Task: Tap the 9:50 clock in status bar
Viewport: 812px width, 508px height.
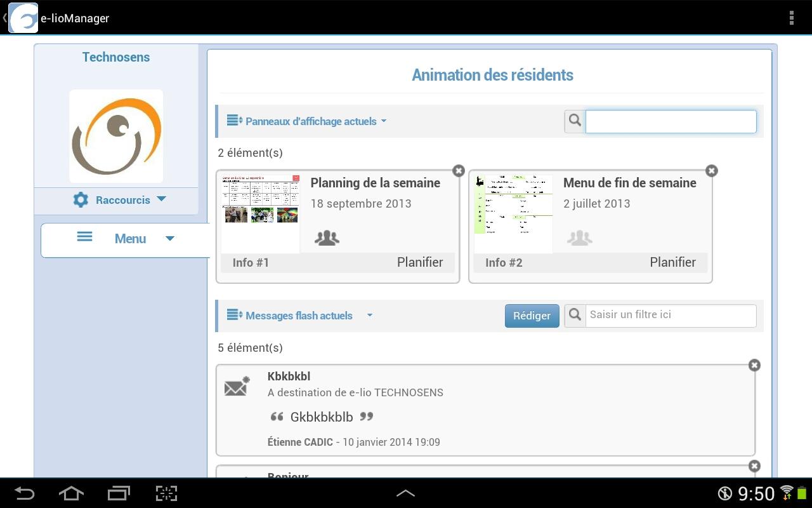Action: point(756,493)
